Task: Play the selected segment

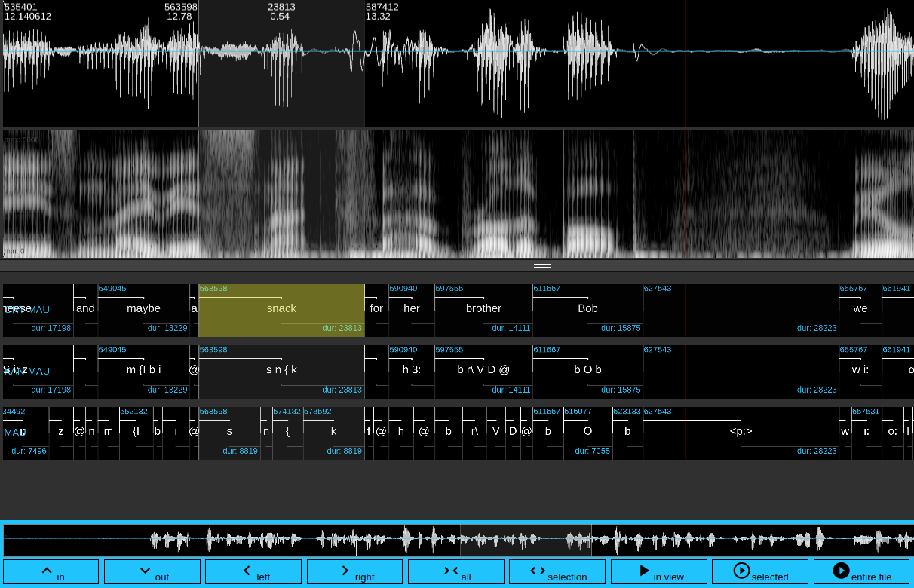Action: 759,571
